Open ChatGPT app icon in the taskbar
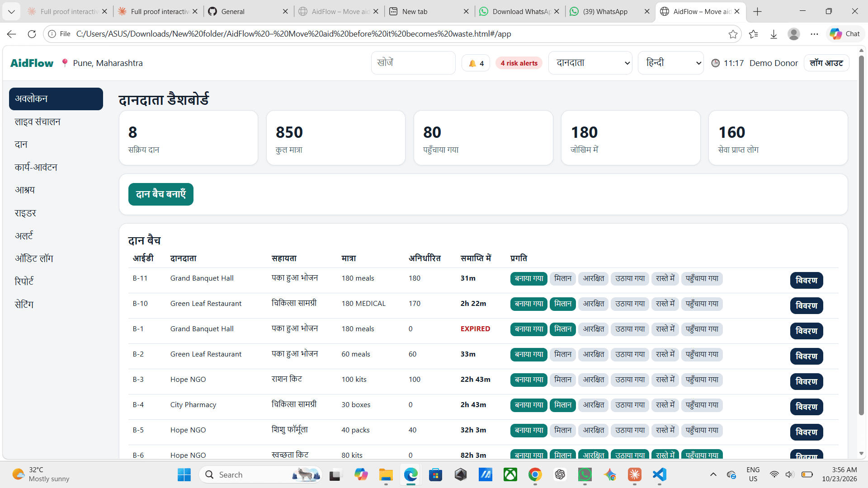This screenshot has height=488, width=868. [x=560, y=474]
